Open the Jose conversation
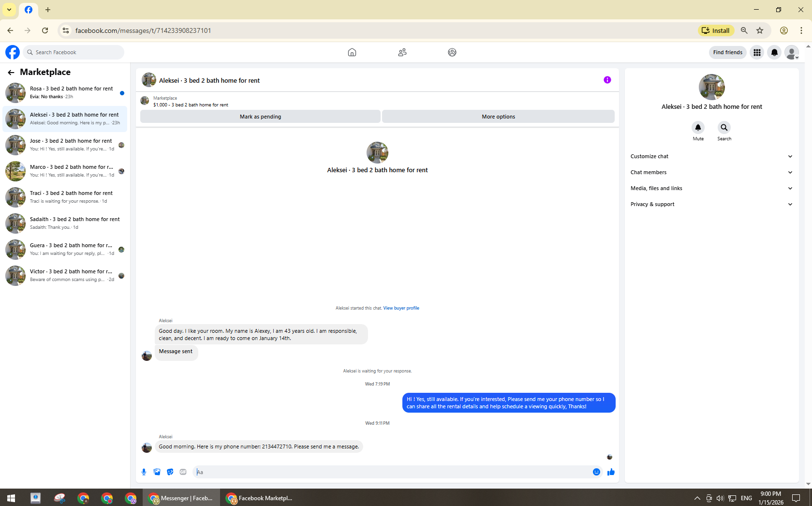This screenshot has height=506, width=812. 65,145
